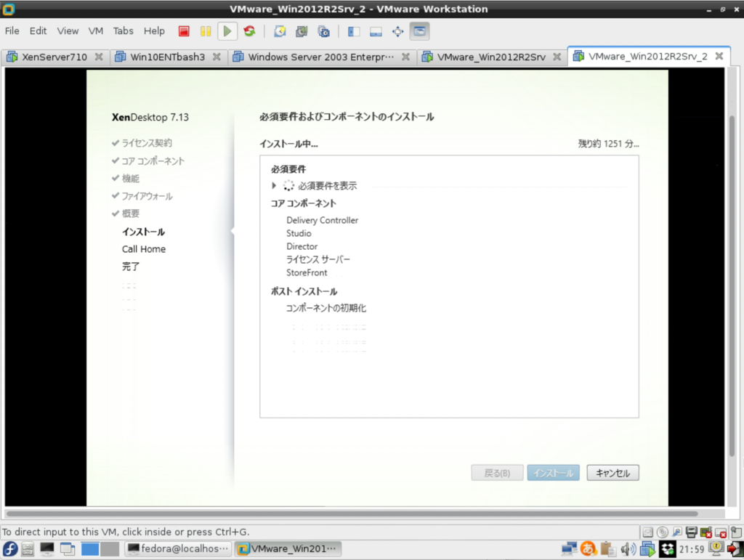Click the remaining time 残り約 1251 分 text

point(608,144)
